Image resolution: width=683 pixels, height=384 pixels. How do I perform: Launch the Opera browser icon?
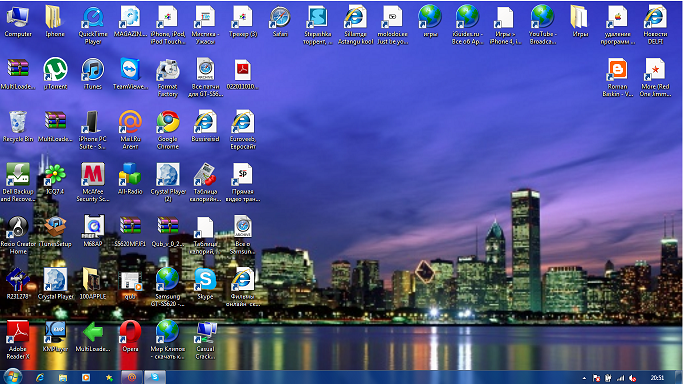click(130, 337)
